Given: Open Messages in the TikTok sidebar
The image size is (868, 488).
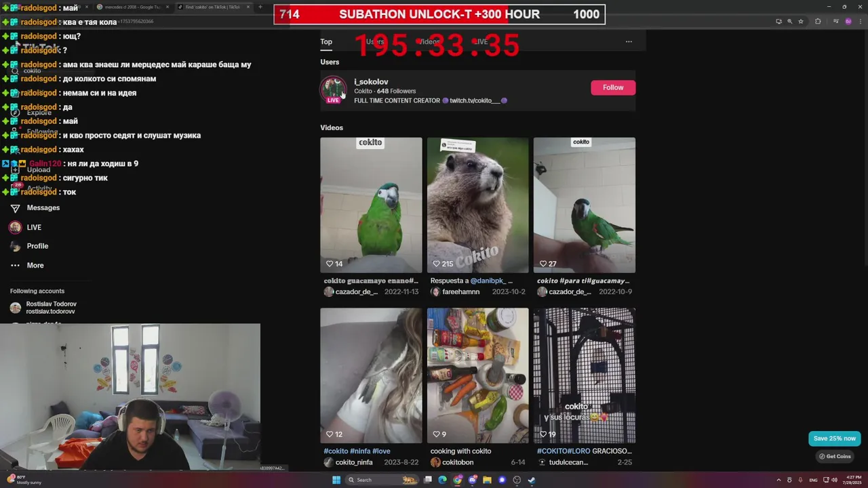Looking at the screenshot, I should point(43,208).
